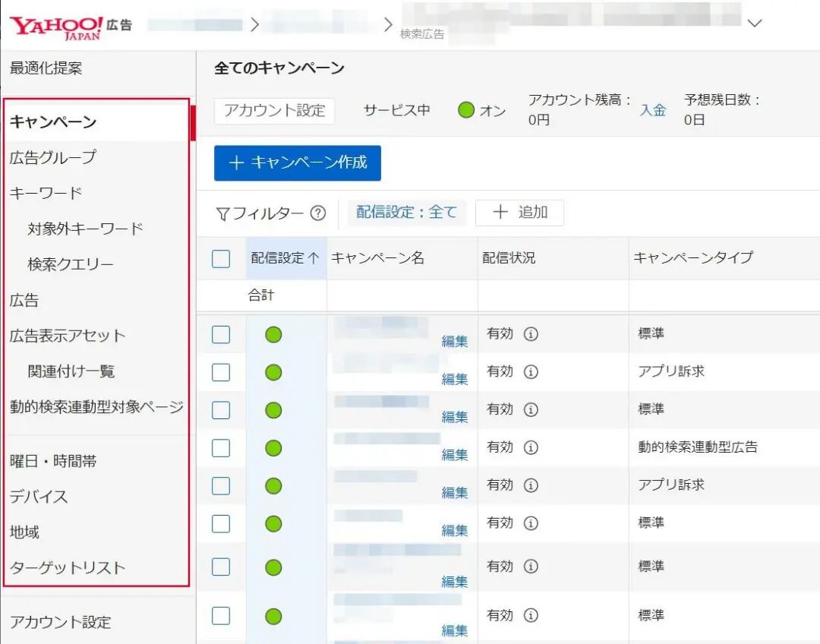Screen dimensions: 820x644
Task: Open デバイス in the sidebar
Action: pos(39,497)
